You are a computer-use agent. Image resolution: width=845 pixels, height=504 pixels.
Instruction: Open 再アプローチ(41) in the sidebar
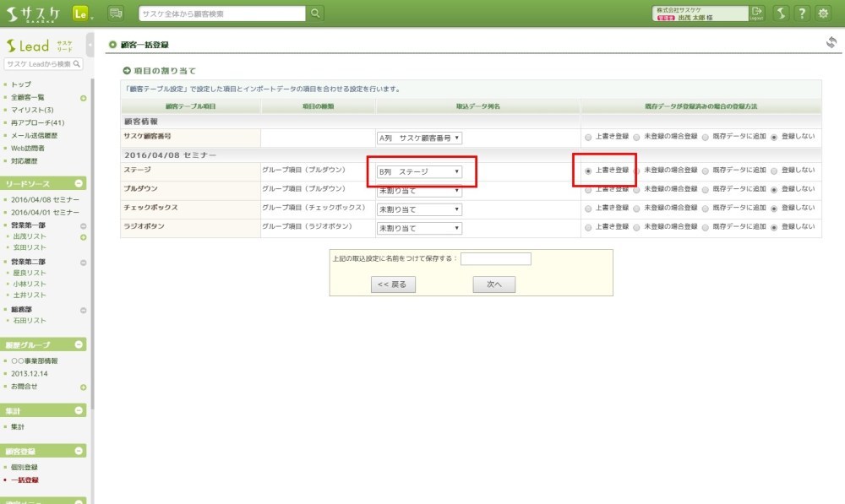37,122
